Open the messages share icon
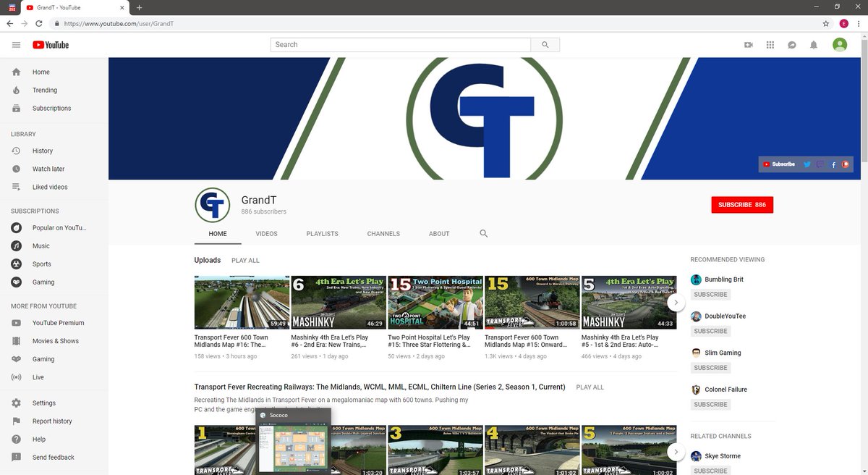This screenshot has height=475, width=868. tap(792, 45)
